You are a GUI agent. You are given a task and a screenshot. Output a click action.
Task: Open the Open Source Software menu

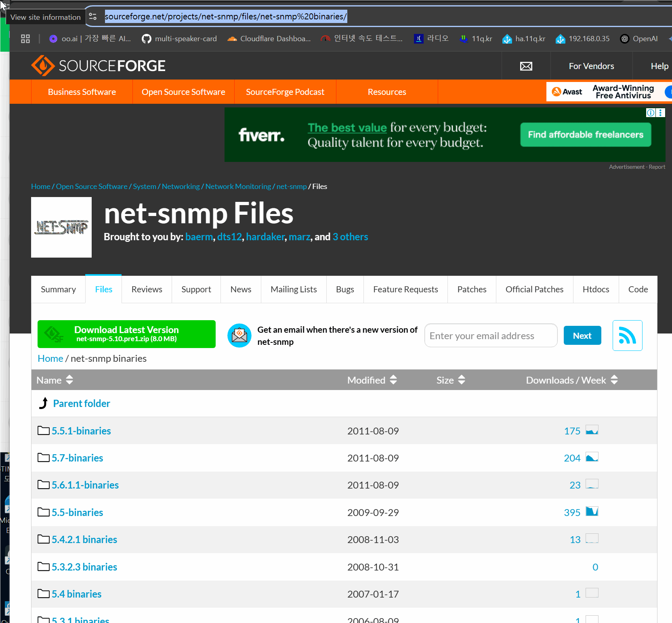(x=183, y=92)
